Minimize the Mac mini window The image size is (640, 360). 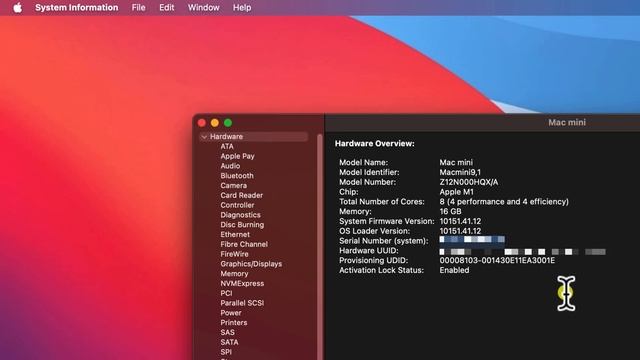215,123
